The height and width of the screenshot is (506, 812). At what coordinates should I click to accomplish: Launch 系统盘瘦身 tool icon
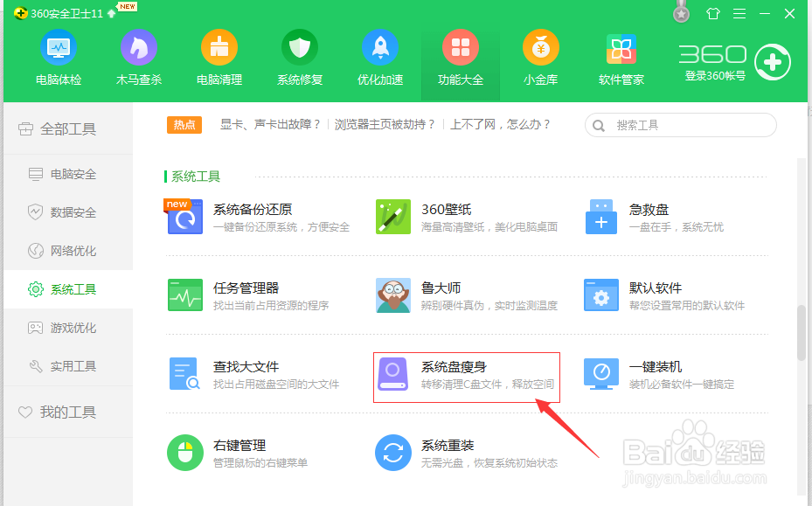click(393, 373)
